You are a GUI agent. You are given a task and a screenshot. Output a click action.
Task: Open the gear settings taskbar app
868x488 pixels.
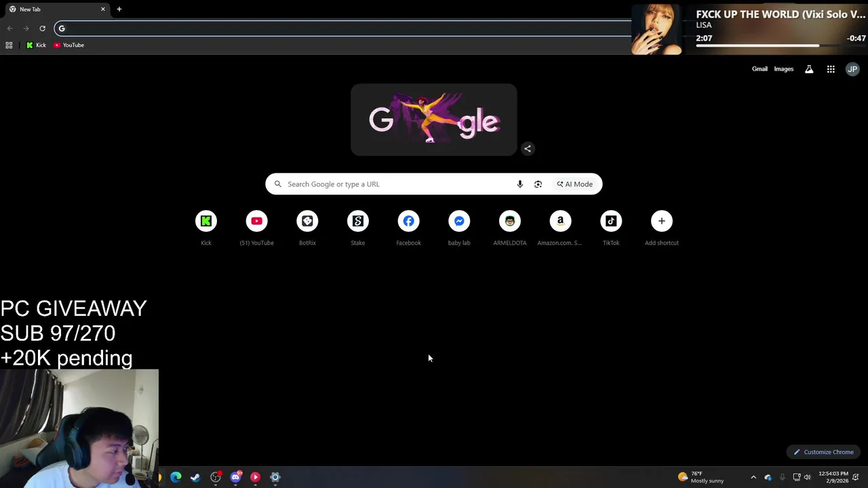pyautogui.click(x=275, y=477)
